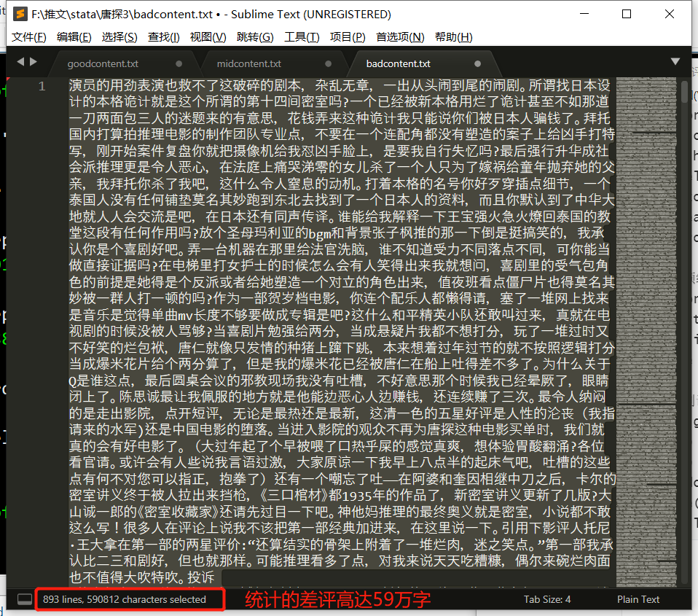Open the 文件(F) menu
698x616 pixels.
(x=28, y=37)
